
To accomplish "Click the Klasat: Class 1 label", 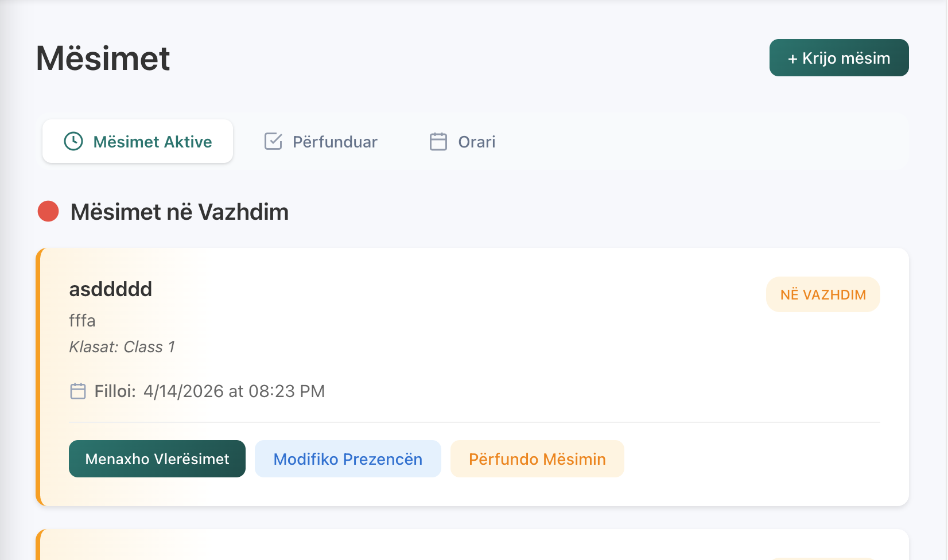I will coord(122,347).
